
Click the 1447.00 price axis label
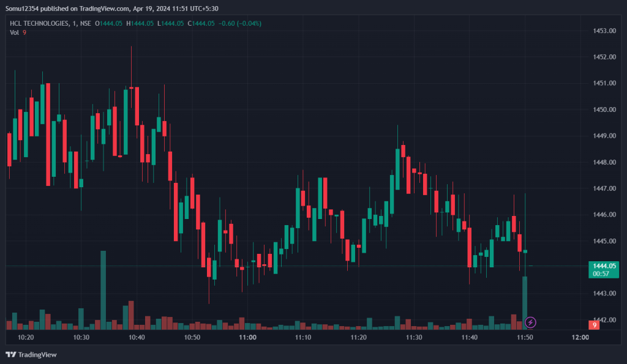[x=604, y=188]
